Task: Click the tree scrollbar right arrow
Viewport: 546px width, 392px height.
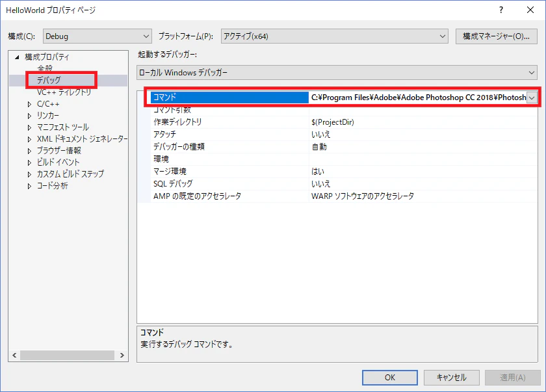Action: click(x=122, y=356)
